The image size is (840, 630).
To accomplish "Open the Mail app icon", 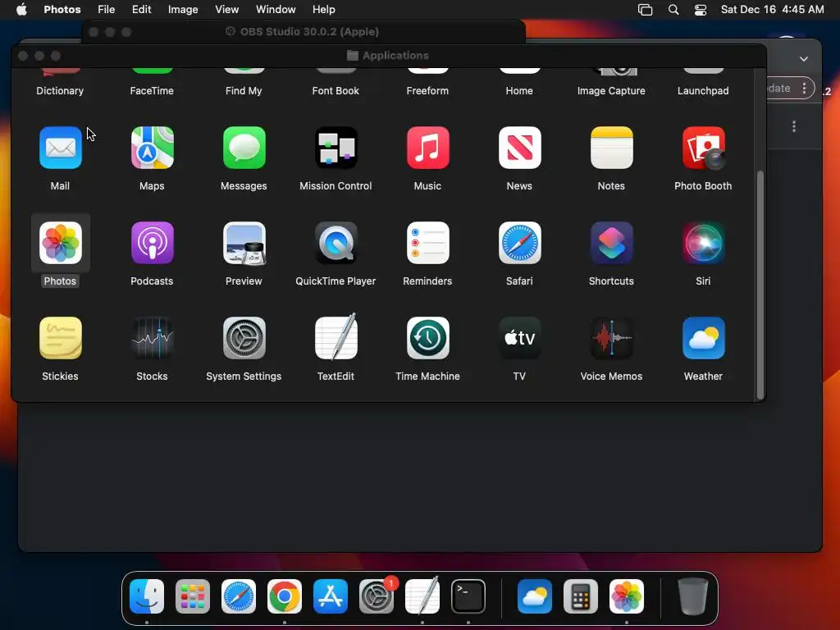I will pyautogui.click(x=60, y=148).
